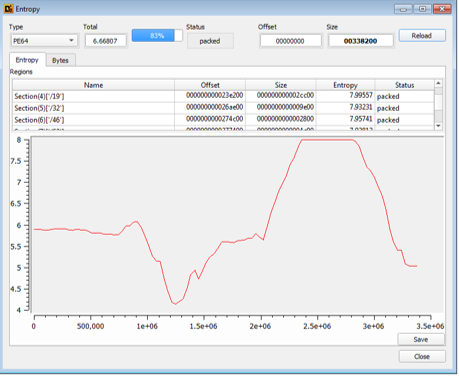The height and width of the screenshot is (376, 459).
Task: Sort regions by Entropy column header
Action: pos(345,85)
